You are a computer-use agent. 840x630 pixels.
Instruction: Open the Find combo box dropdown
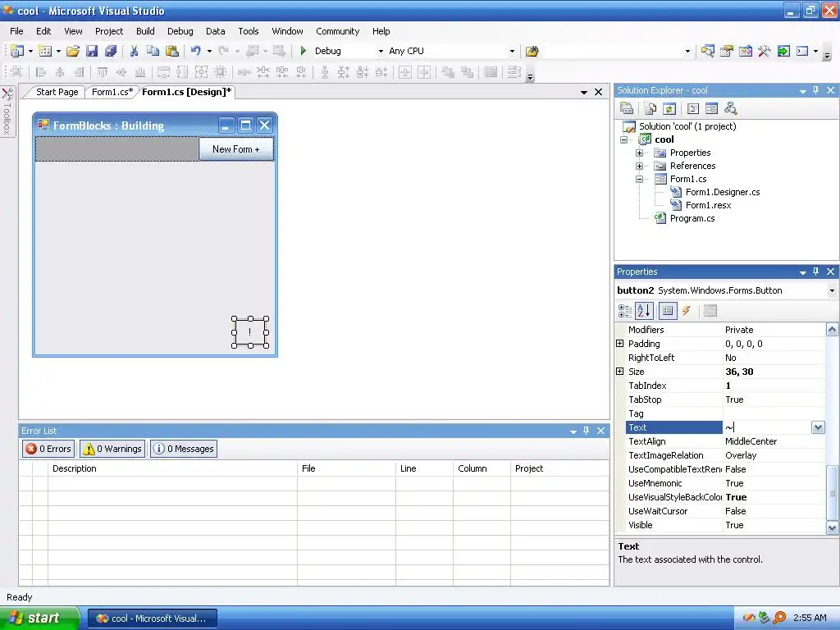688,51
